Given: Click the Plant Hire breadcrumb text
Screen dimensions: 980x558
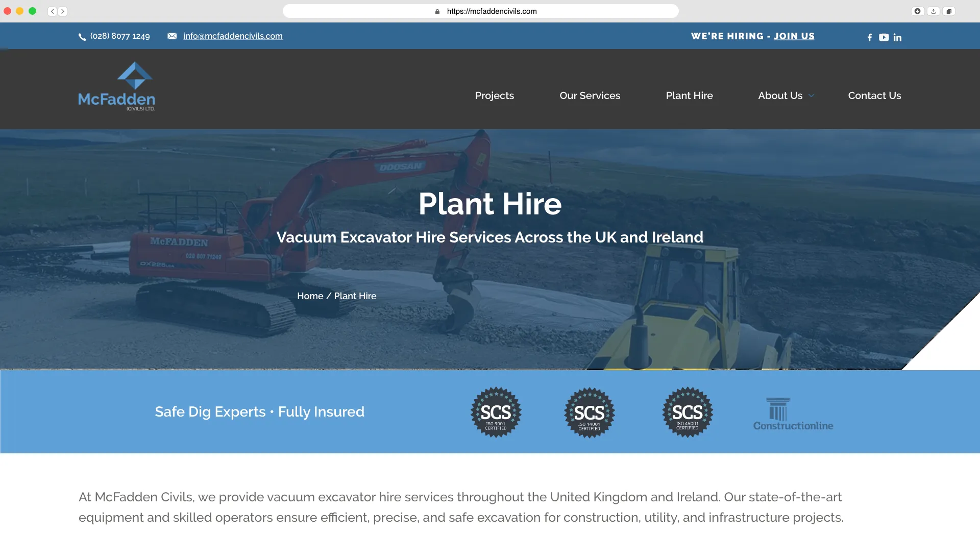Looking at the screenshot, I should [x=355, y=296].
